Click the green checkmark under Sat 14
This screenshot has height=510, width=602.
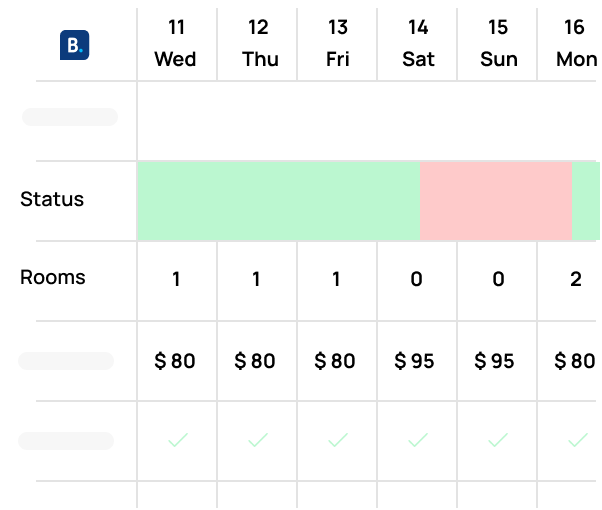(418, 440)
